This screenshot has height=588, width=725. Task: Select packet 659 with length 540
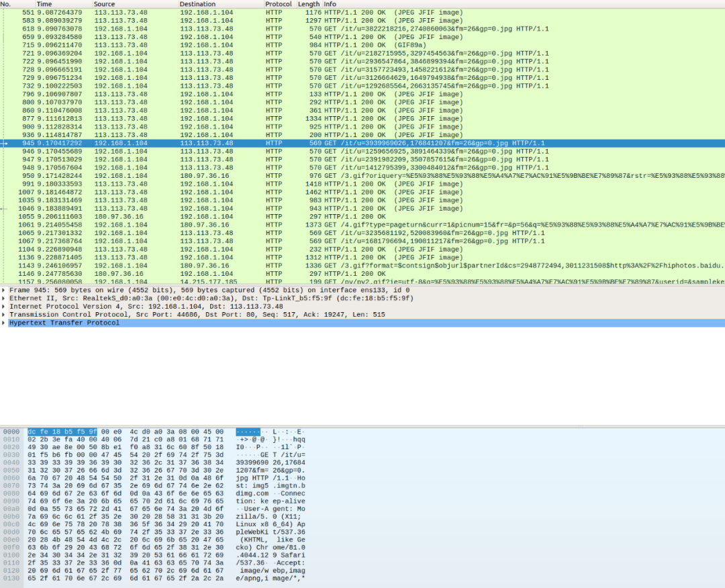[362, 37]
